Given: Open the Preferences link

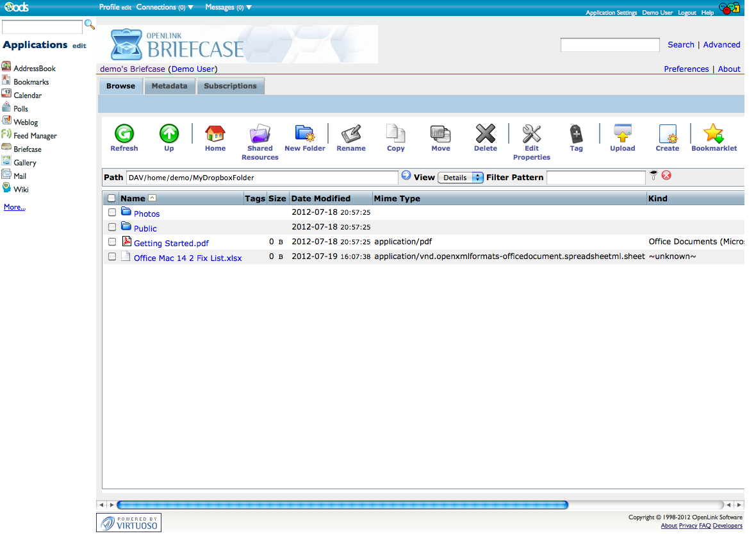Looking at the screenshot, I should 686,69.
